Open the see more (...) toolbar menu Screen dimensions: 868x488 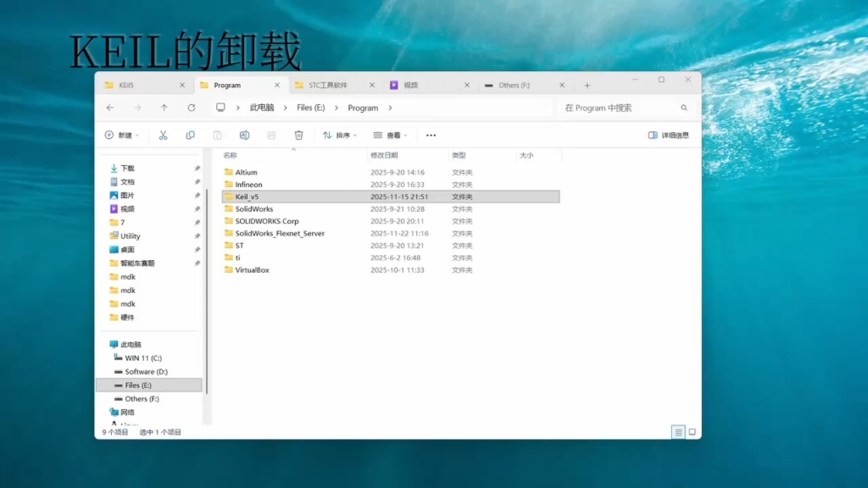point(431,136)
